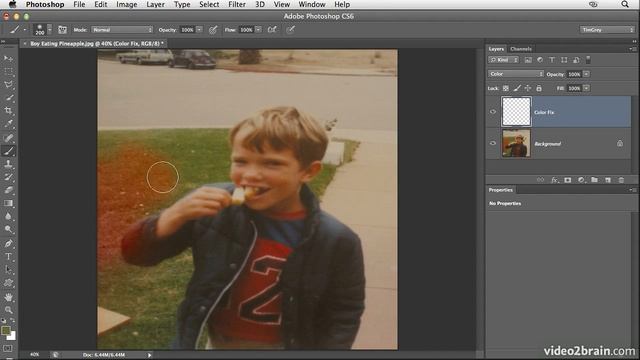Image resolution: width=640 pixels, height=360 pixels.
Task: Select the Dodge tool
Action: (x=8, y=229)
